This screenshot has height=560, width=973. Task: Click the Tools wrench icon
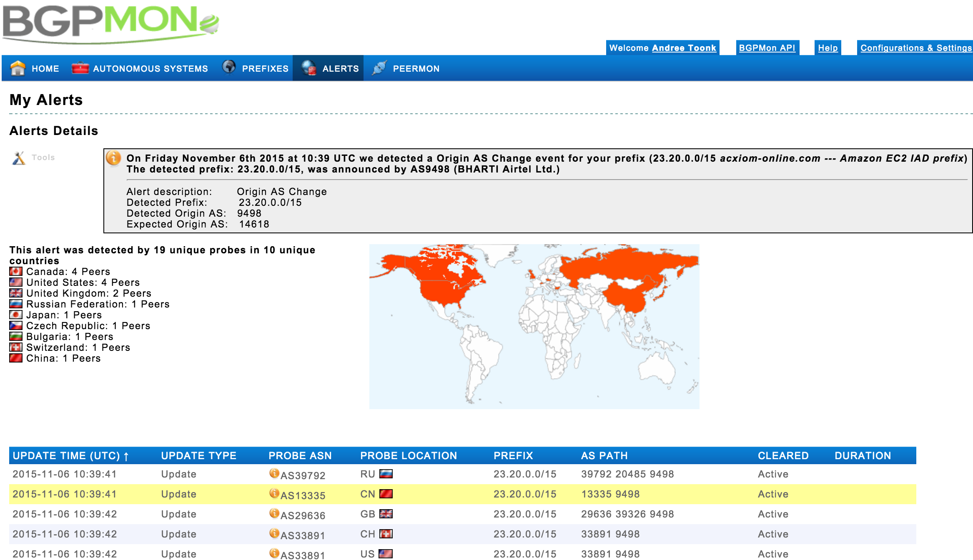pyautogui.click(x=18, y=158)
